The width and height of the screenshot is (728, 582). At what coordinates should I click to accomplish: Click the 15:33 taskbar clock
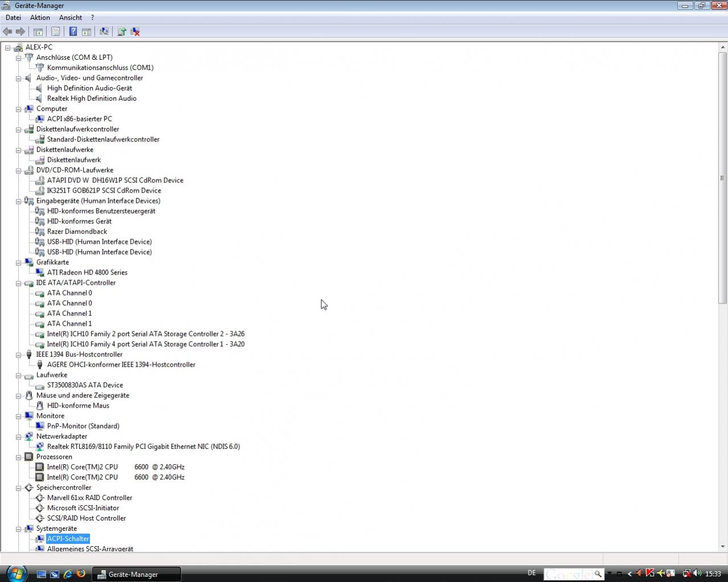click(713, 574)
